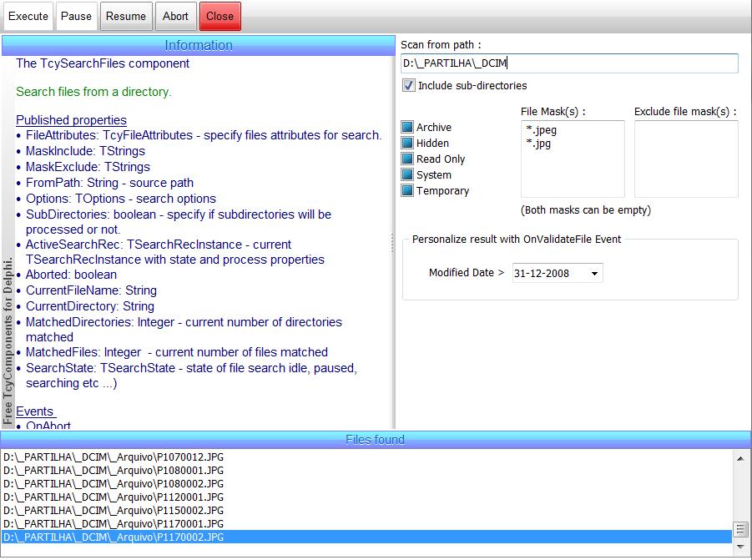Toggle the Hidden attribute checkbox

click(407, 144)
